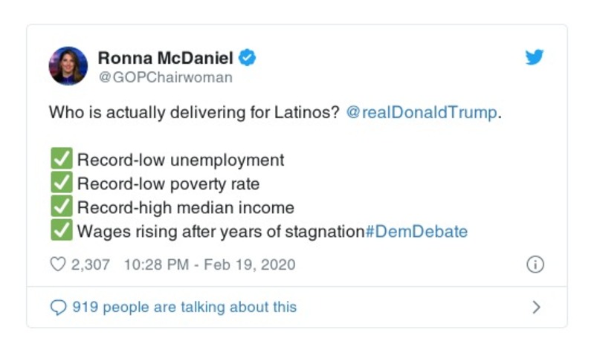
Task: Open the tweet info icon
Action: click(x=535, y=264)
